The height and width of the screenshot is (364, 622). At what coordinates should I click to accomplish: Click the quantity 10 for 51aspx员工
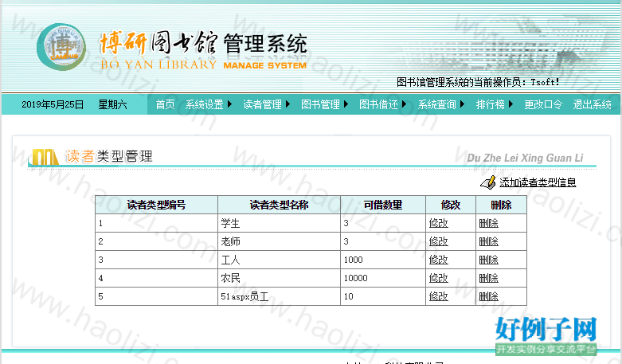pos(383,296)
